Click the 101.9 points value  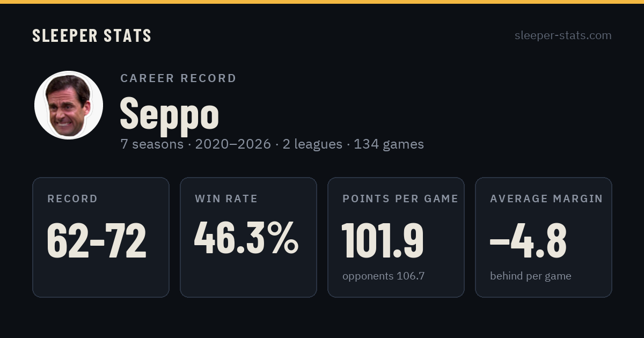(383, 240)
